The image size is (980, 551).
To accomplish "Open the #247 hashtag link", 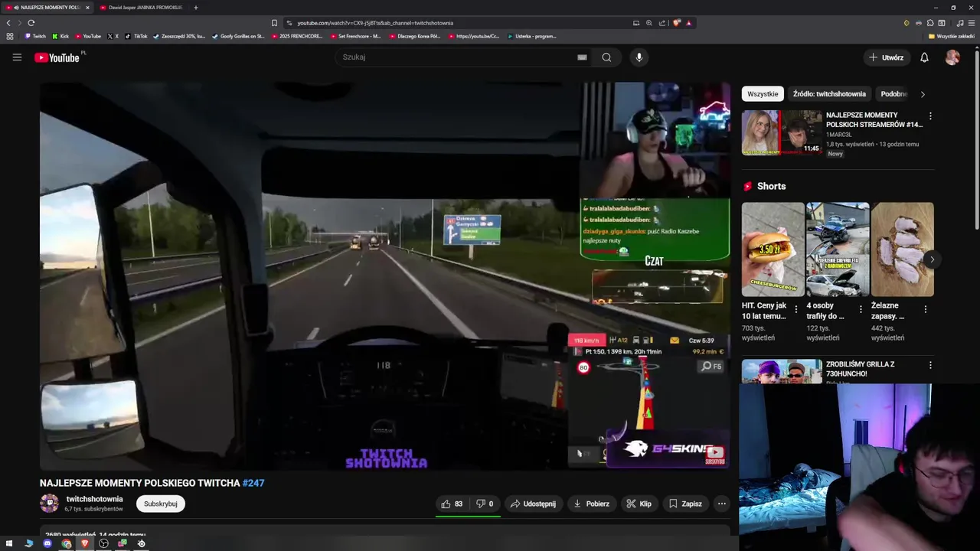I will (253, 483).
